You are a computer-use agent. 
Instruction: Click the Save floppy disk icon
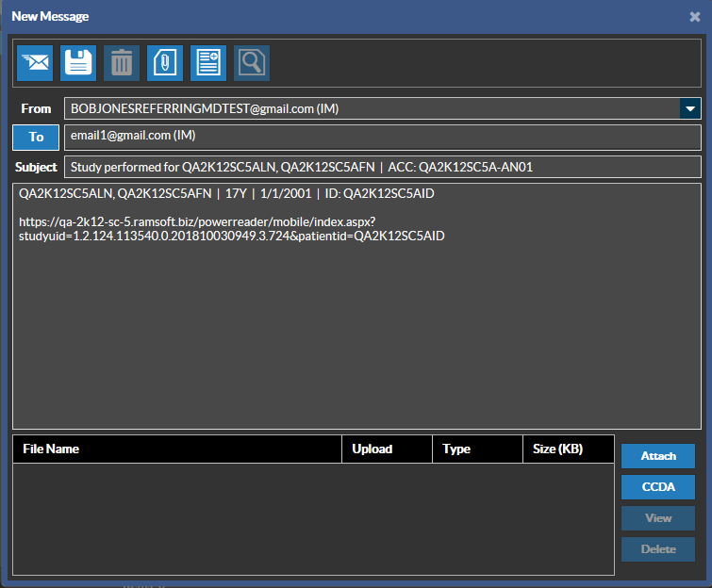coord(79,63)
